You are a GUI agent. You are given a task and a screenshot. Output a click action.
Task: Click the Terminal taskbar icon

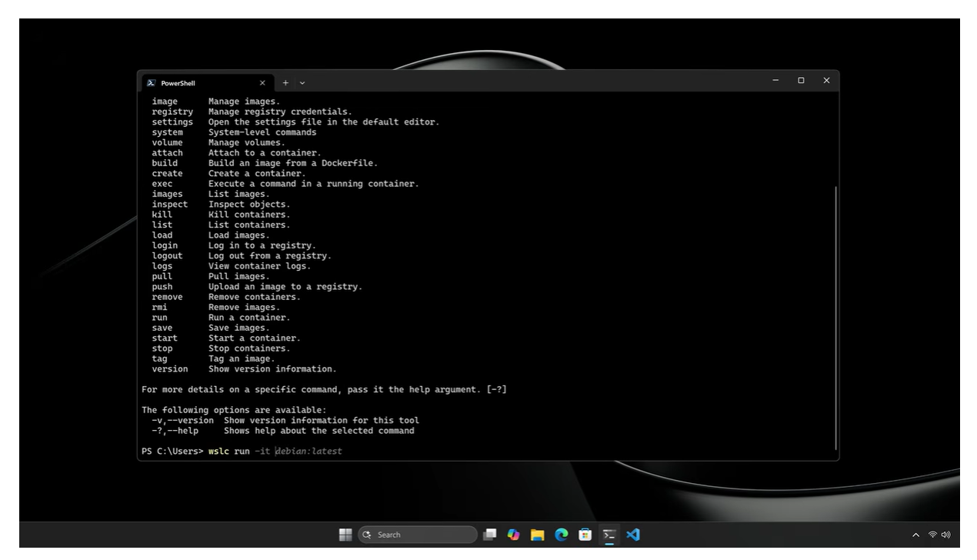[x=609, y=535]
